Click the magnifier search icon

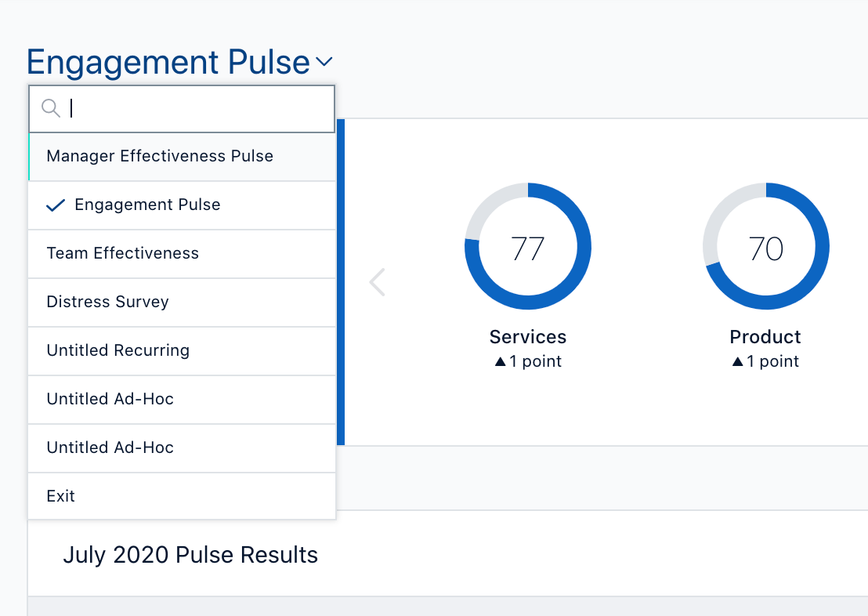click(x=51, y=108)
